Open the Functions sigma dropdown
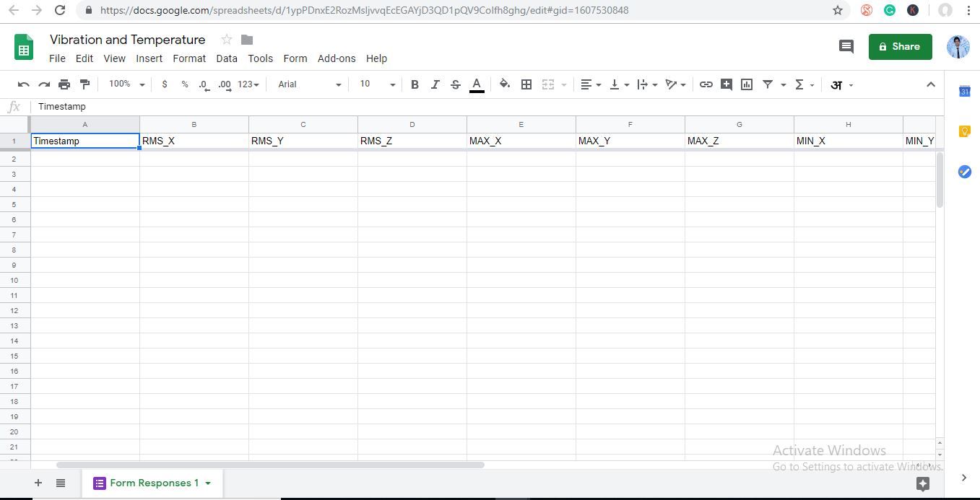The width and height of the screenshot is (980, 500). coord(804,84)
